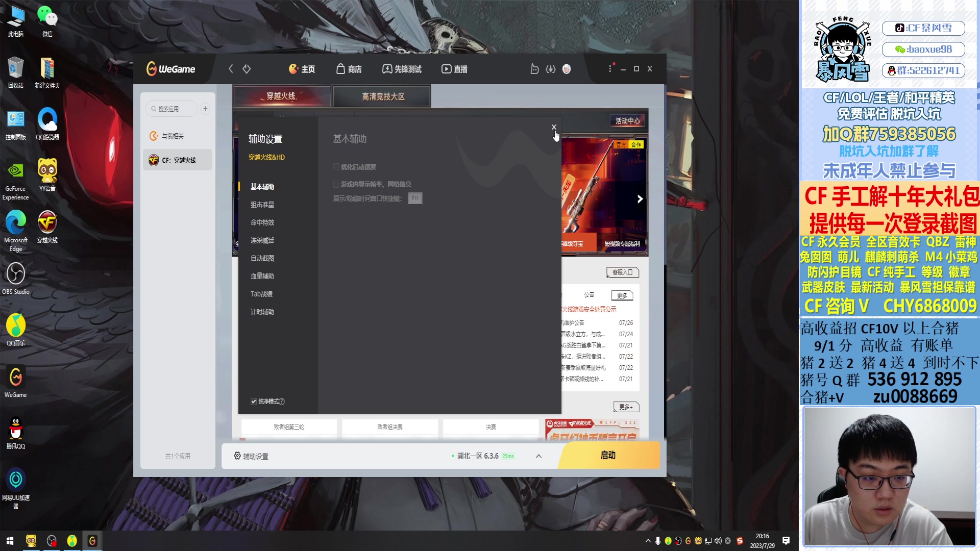This screenshot has height=551, width=980.
Task: Open 与我相关 in left app list
Action: [178, 136]
